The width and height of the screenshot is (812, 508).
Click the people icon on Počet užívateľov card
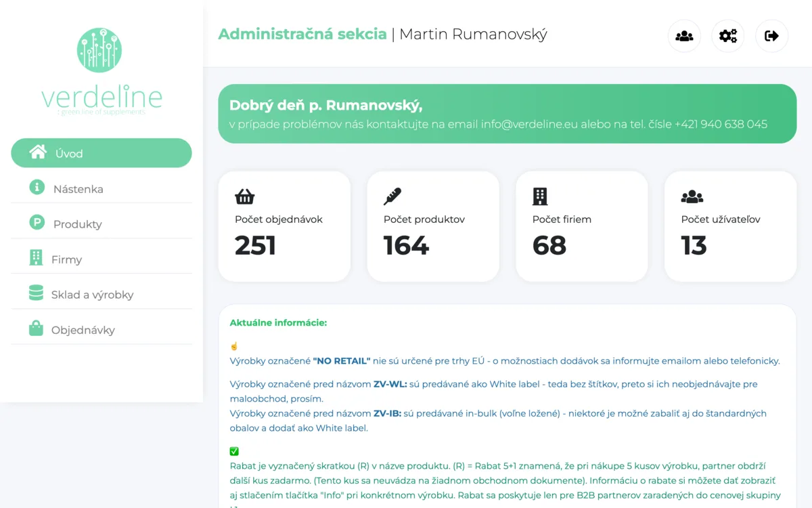[692, 197]
